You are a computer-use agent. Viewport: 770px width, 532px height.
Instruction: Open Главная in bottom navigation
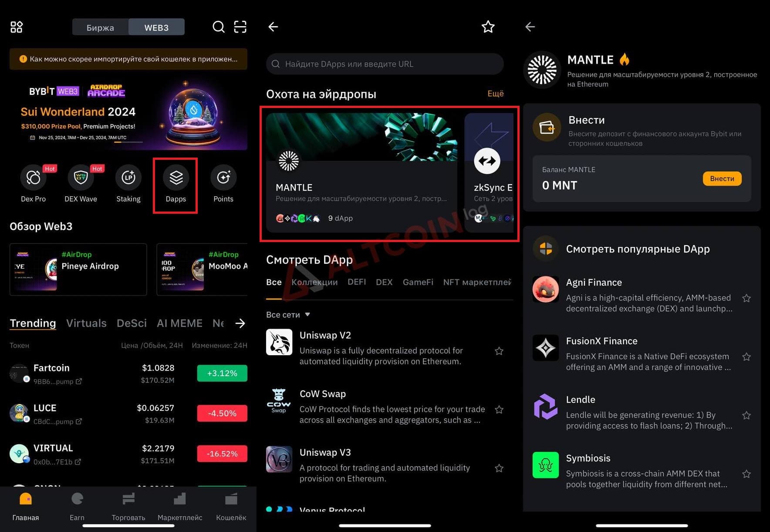26,506
